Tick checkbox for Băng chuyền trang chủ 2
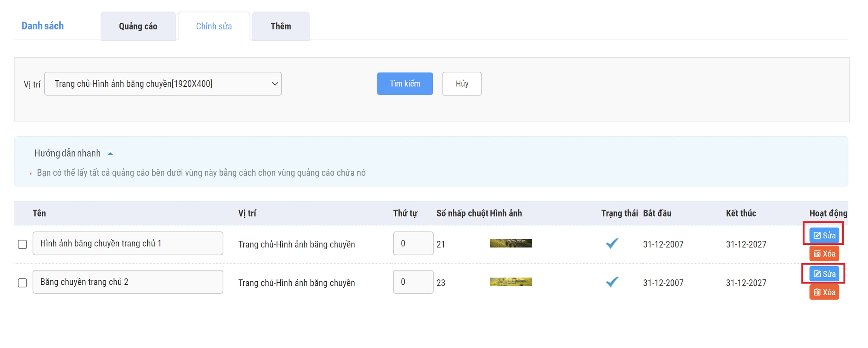 coord(23,283)
